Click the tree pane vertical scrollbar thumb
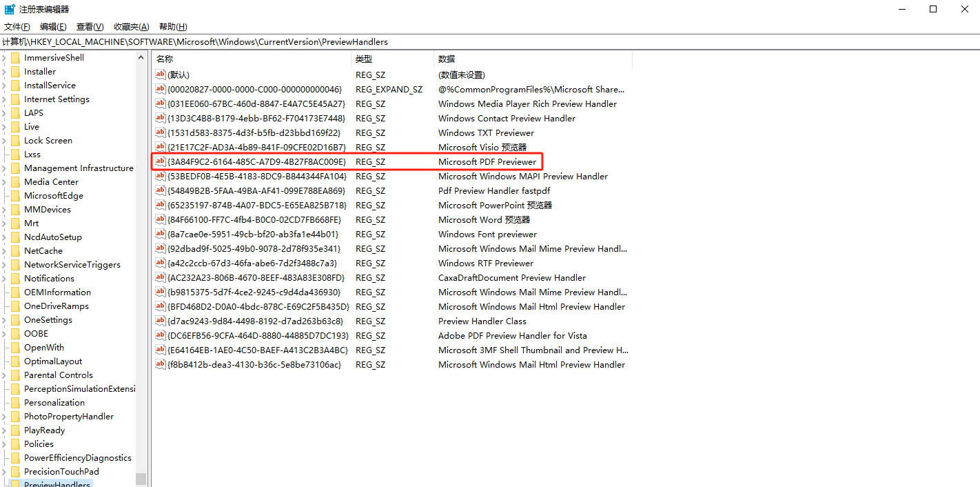 click(x=141, y=479)
